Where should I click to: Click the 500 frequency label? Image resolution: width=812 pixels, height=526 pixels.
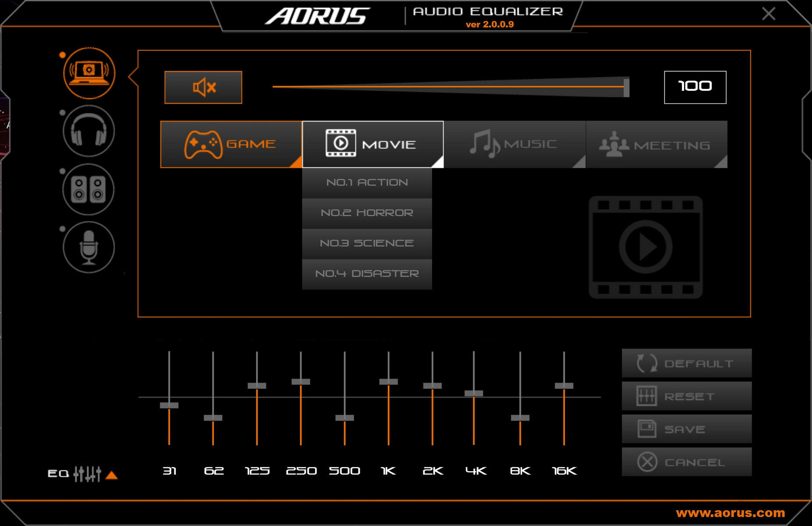[344, 471]
